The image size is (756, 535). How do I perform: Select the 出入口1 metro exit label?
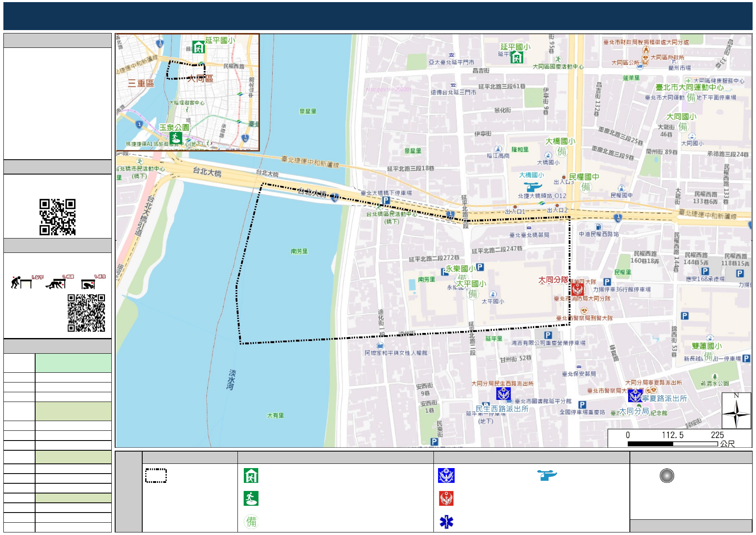coord(515,211)
